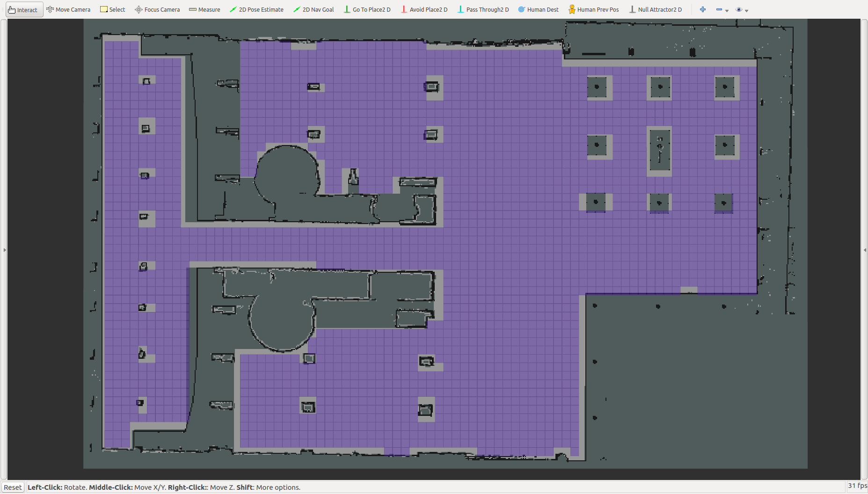Open the minus remove-tool dropdown arrow
This screenshot has height=494, width=868.
tap(727, 10)
